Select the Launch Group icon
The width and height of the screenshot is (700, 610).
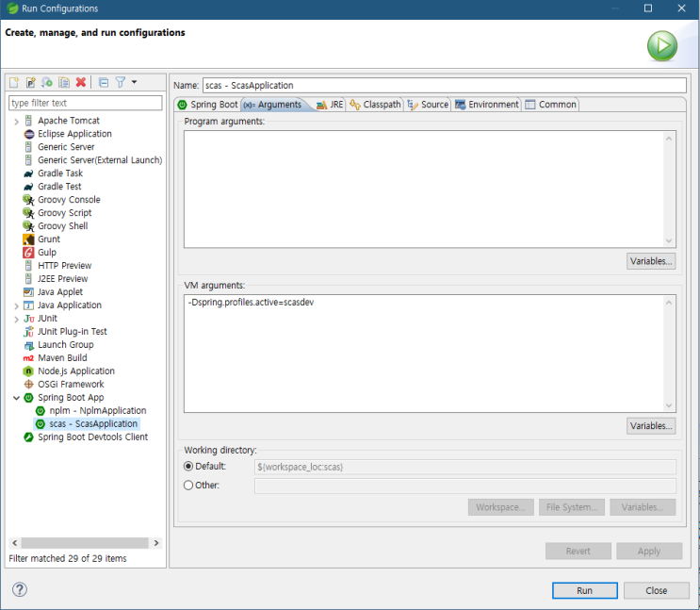(x=28, y=345)
